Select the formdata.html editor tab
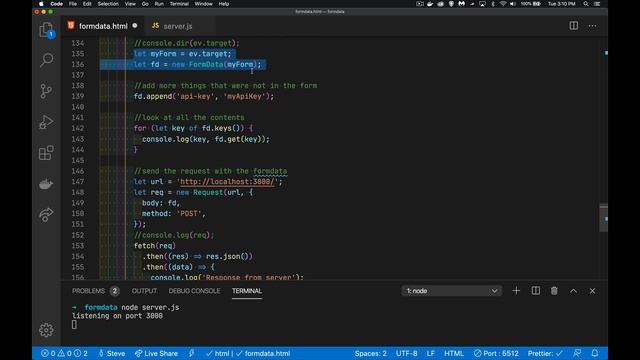The height and width of the screenshot is (360, 640). (103, 26)
